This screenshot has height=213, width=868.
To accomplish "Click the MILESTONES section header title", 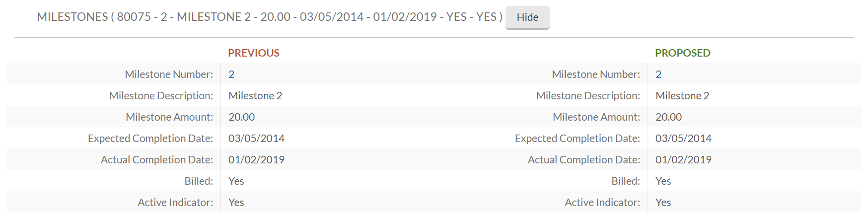I will (269, 17).
